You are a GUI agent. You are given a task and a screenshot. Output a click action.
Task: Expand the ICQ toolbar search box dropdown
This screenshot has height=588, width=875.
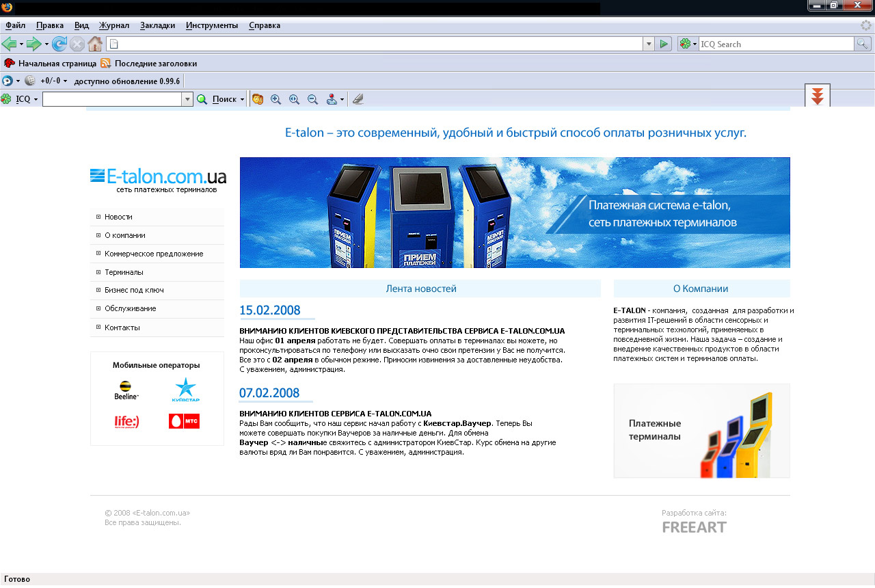(187, 99)
